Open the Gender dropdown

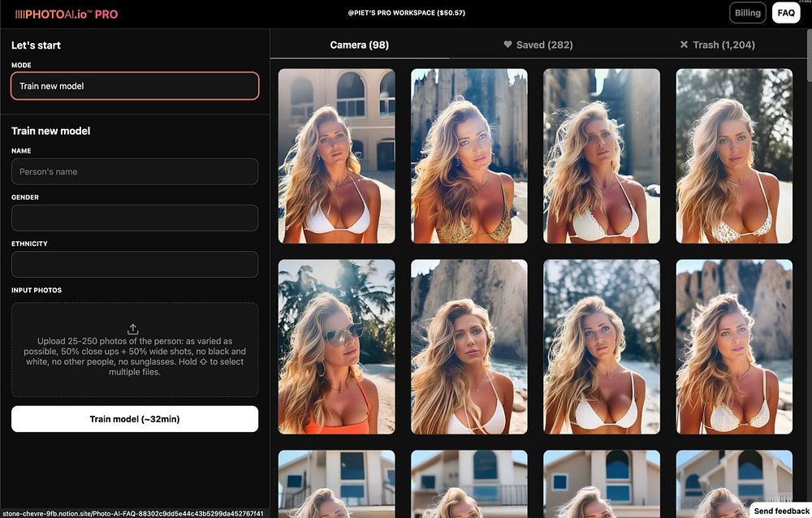coord(135,218)
